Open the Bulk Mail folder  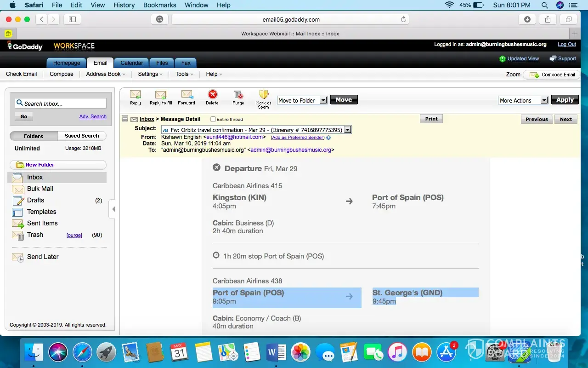coord(40,189)
